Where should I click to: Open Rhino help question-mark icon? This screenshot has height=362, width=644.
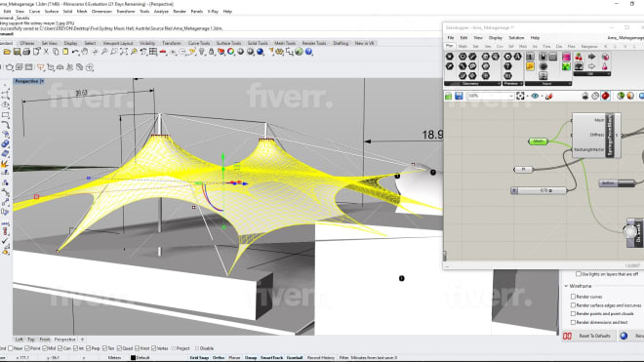coord(309,52)
